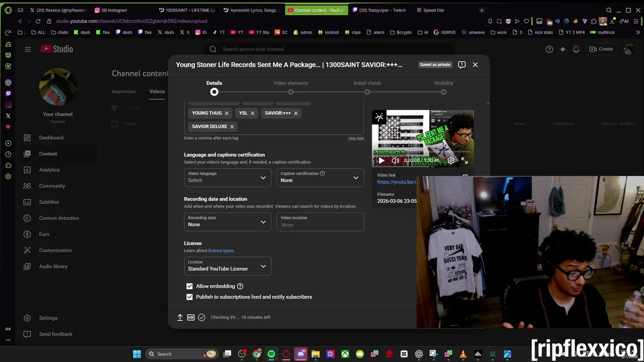Viewport: 644px width, 362px height.
Task: Open the Windows Start menu
Action: tap(137, 354)
